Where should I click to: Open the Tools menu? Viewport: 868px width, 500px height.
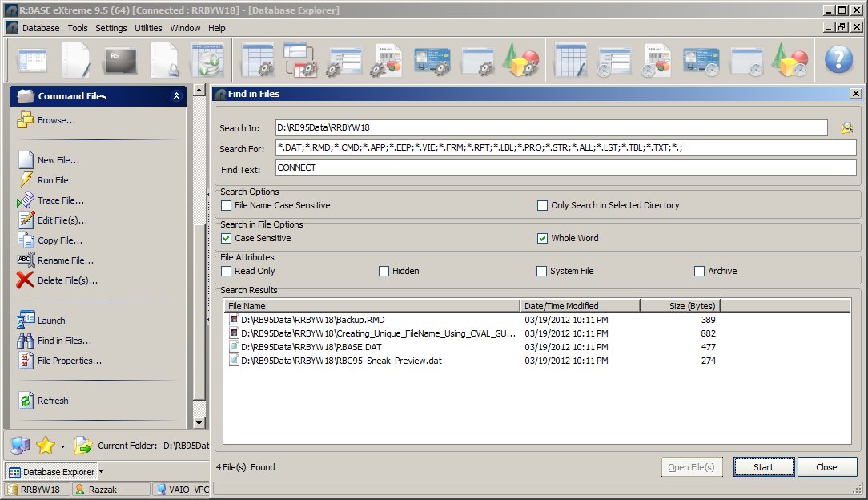point(78,28)
